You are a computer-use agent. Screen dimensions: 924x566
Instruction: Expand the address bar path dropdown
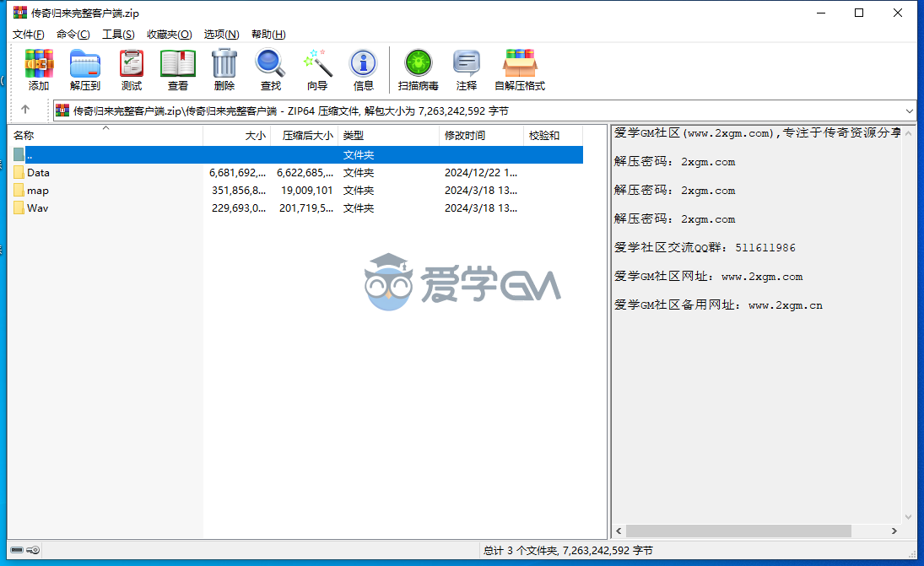(x=910, y=111)
